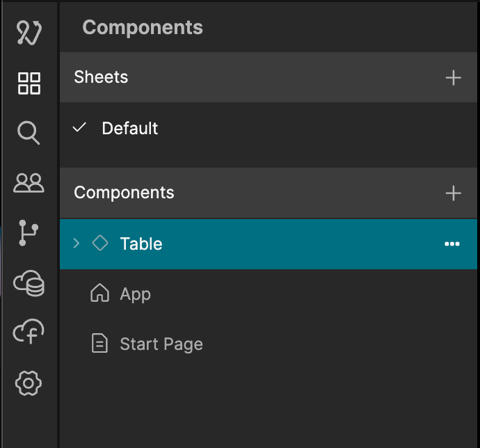Open the Components panel grid icon

(29, 83)
